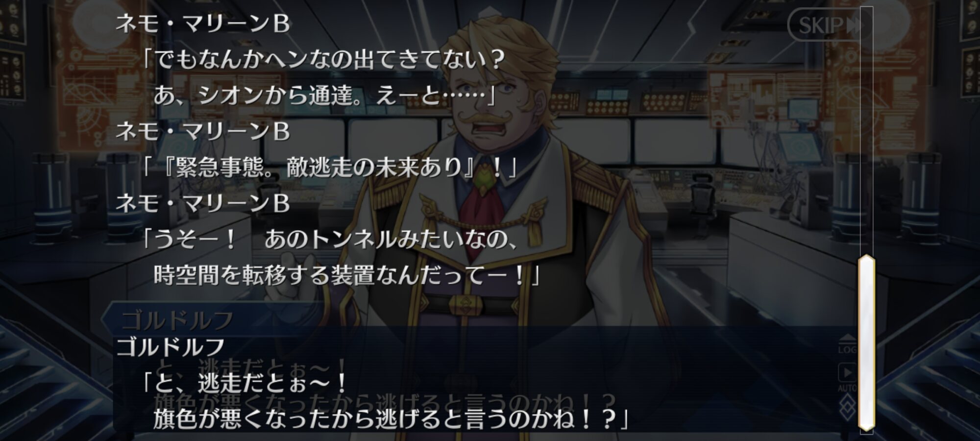
Task: Click the fast-forward arrows beside SKIP
Action: pos(853,25)
